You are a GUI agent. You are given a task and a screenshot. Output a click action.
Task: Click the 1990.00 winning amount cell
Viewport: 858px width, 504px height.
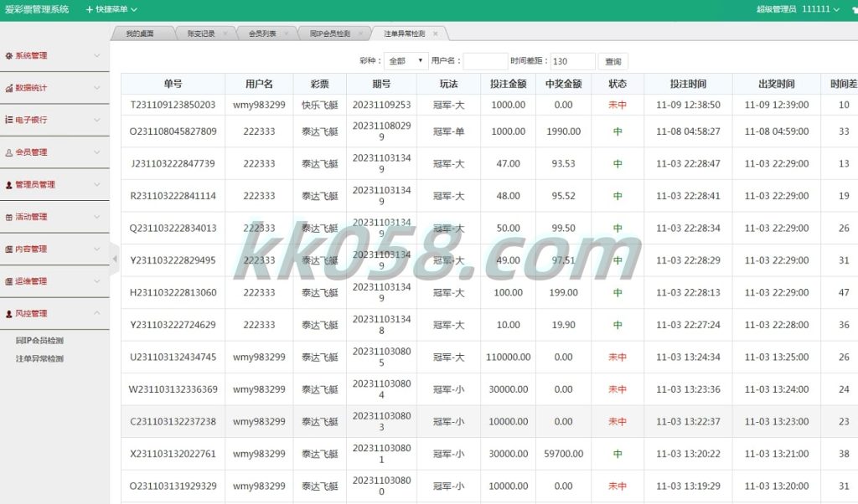[563, 131]
